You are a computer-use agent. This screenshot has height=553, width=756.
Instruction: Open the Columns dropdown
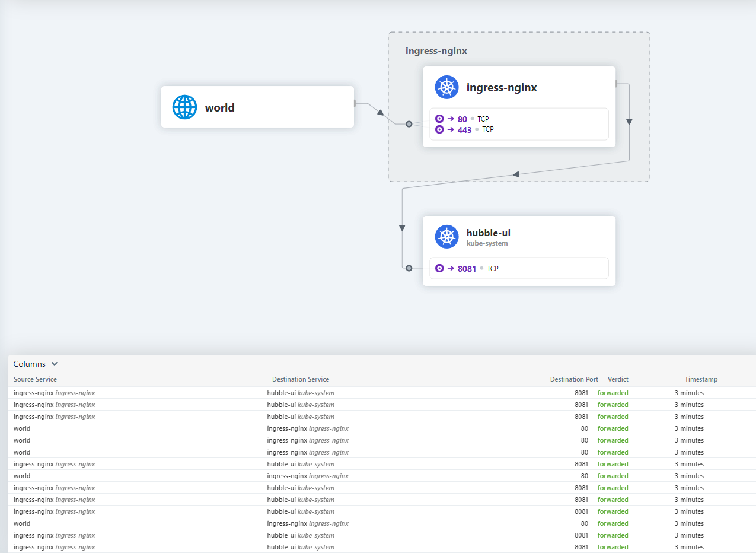[x=36, y=364]
